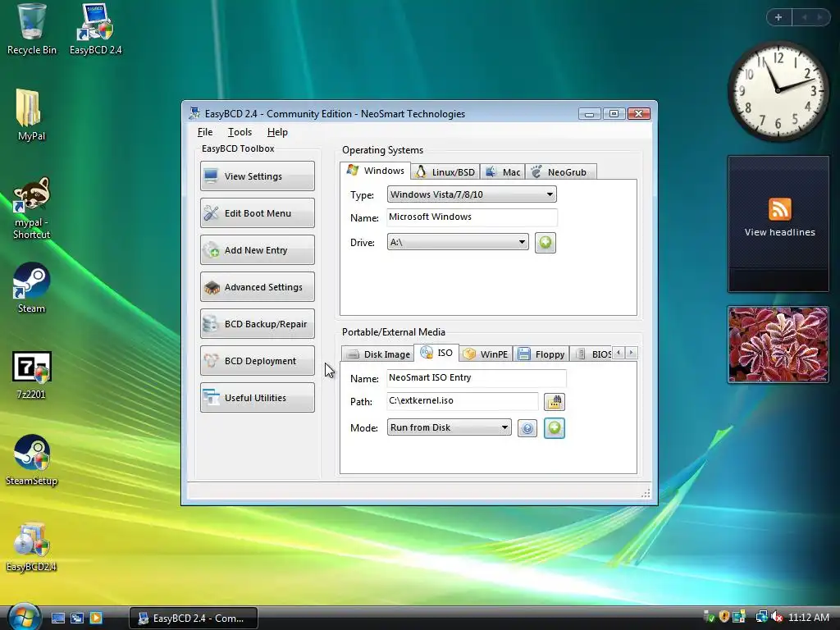Click the sidebar add gadget plus button

778,17
